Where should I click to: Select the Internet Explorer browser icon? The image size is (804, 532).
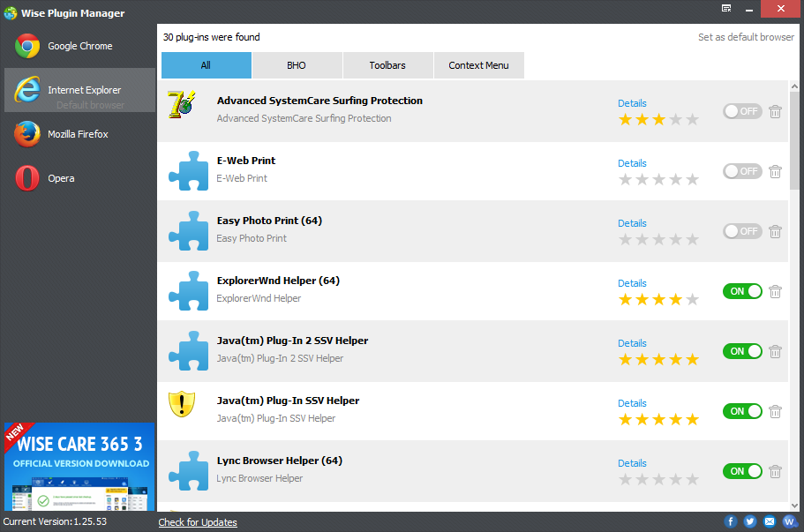tap(27, 90)
